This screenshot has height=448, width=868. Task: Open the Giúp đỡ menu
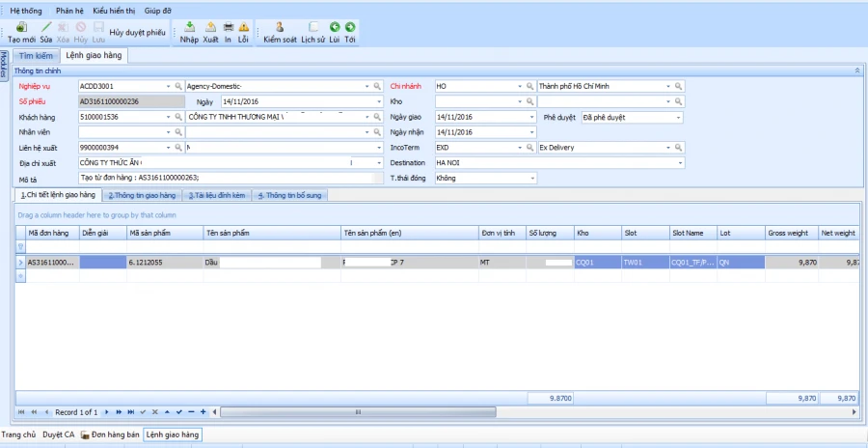(x=158, y=11)
